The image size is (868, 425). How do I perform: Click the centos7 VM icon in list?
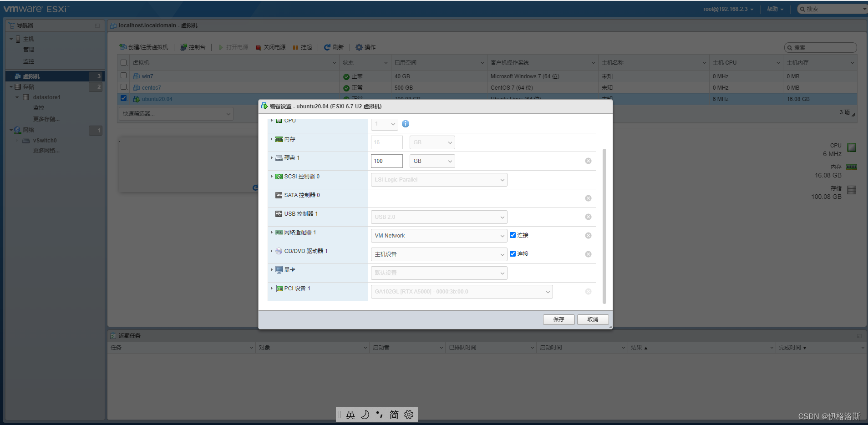137,88
